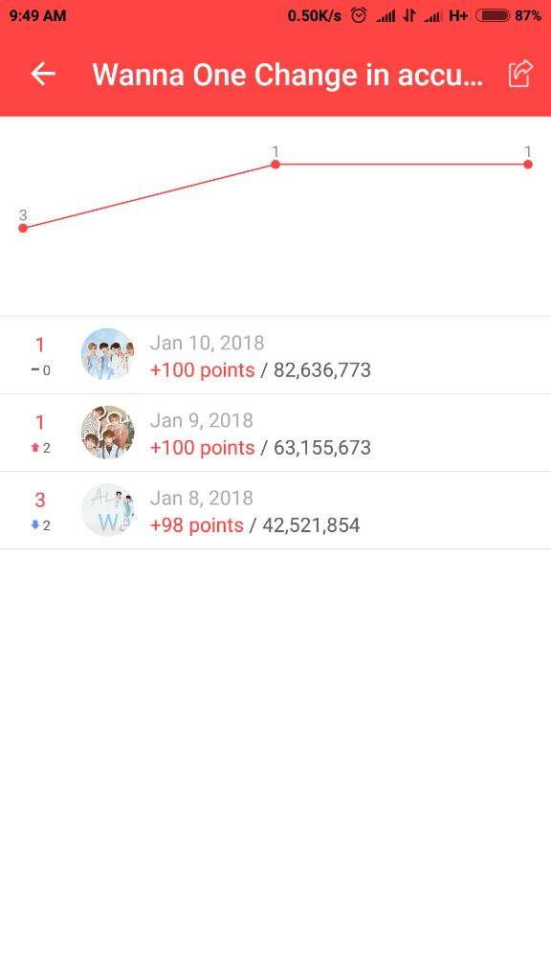This screenshot has height=980, width=551.
Task: Tap the 82,636,773 accumulated score
Action: pos(322,370)
